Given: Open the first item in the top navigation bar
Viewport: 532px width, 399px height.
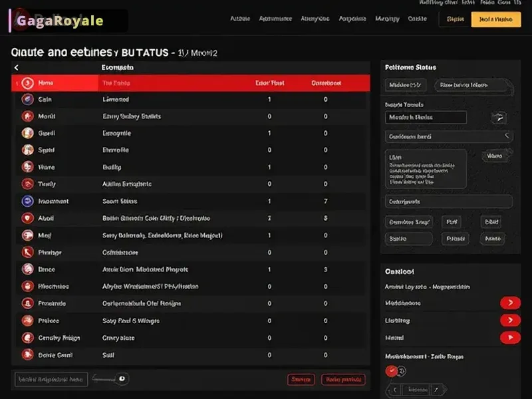Looking at the screenshot, I should coord(239,19).
